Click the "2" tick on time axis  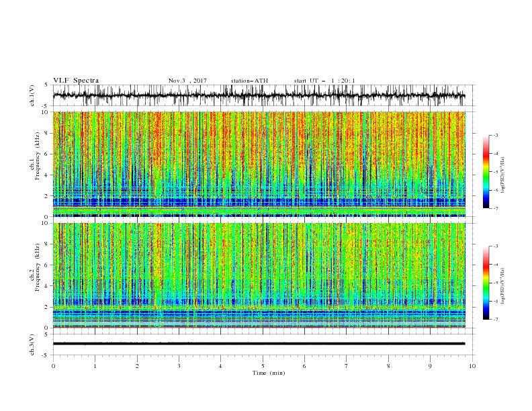click(137, 366)
